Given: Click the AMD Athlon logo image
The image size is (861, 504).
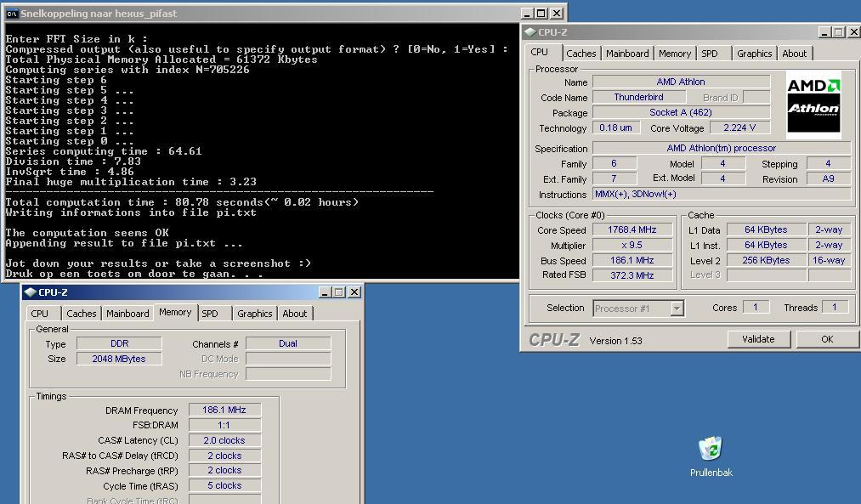Looking at the screenshot, I should click(813, 105).
